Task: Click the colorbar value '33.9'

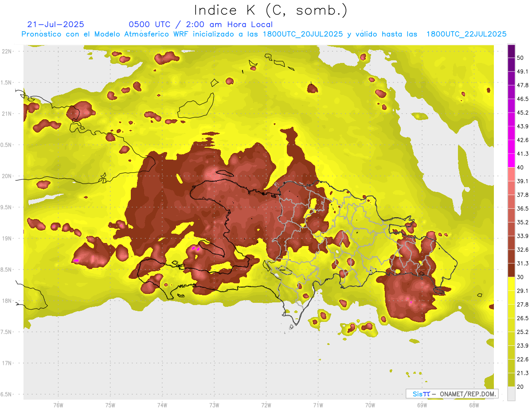Action: coord(523,236)
